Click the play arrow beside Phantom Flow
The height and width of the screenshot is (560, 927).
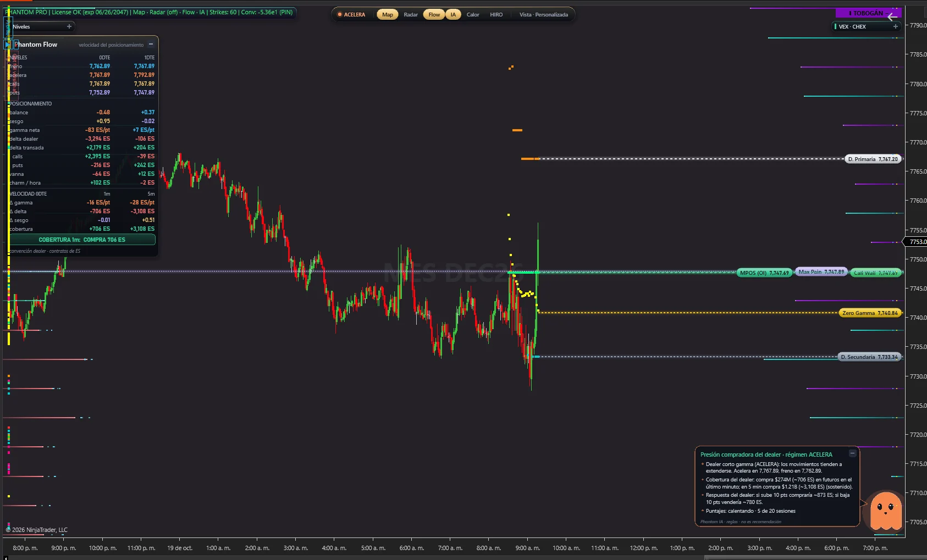coord(8,45)
